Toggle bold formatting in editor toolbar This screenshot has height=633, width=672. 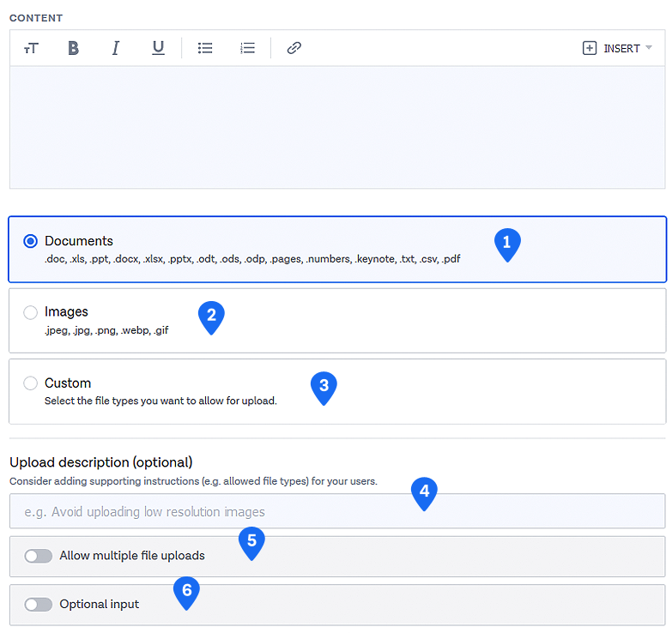click(x=73, y=48)
